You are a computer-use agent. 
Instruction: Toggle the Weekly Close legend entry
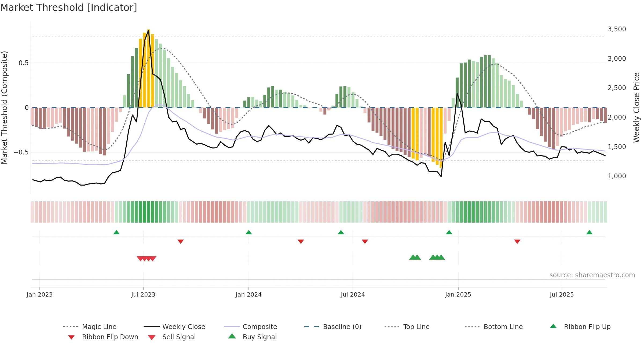[x=174, y=327]
